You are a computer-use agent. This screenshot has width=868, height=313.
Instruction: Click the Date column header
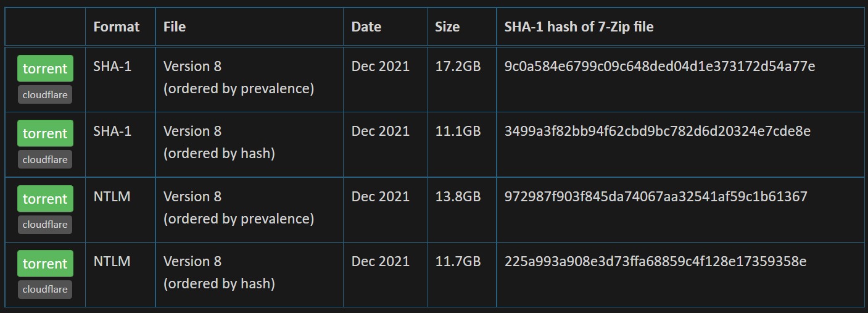point(366,27)
